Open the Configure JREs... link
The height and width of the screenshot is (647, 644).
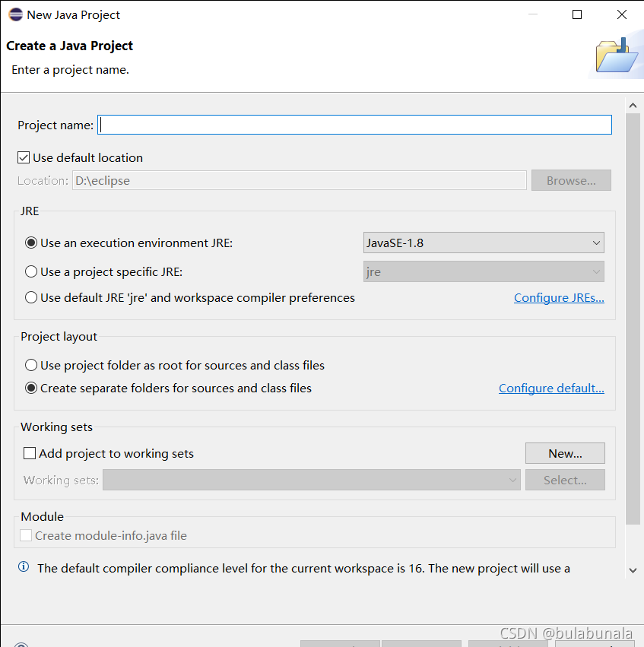[x=559, y=297]
